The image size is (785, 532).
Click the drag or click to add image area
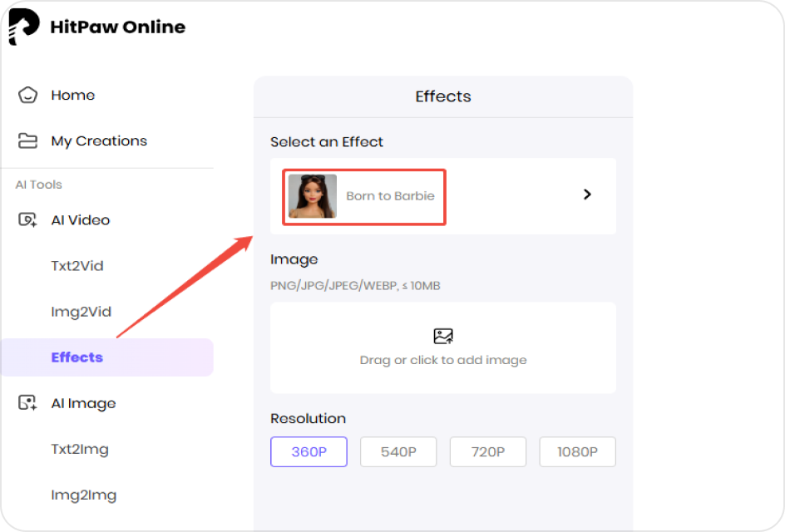click(442, 347)
